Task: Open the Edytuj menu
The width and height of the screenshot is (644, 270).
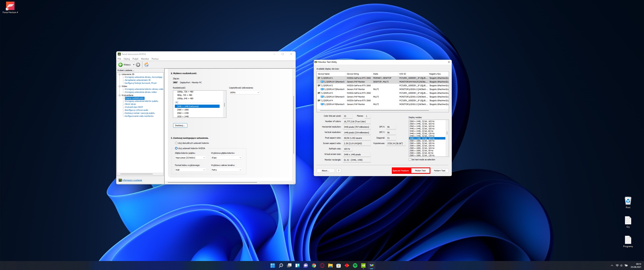Action: point(127,59)
